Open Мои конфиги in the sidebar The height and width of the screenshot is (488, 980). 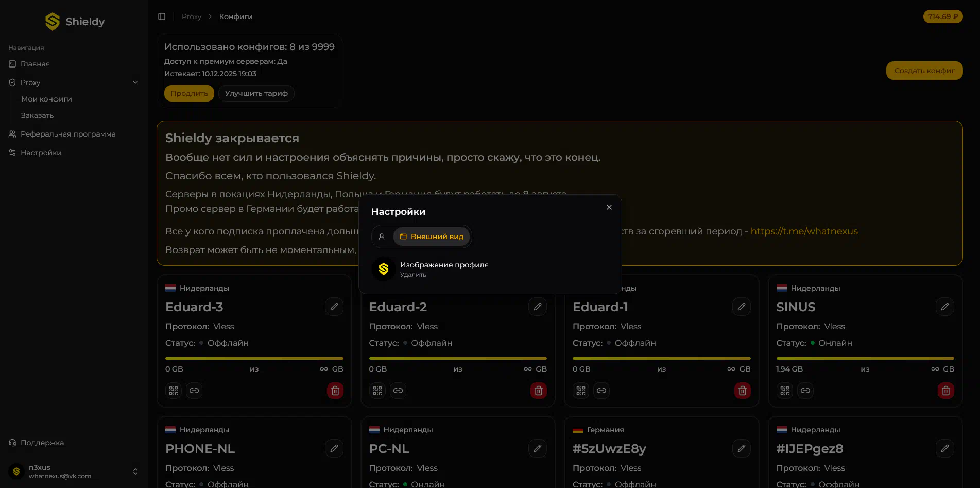pos(46,99)
